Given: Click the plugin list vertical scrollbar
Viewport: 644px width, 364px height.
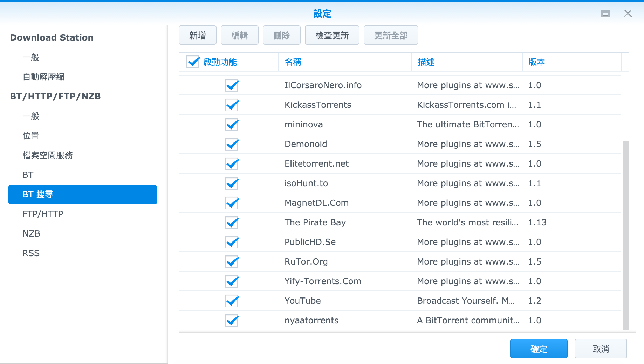Looking at the screenshot, I should click(625, 236).
